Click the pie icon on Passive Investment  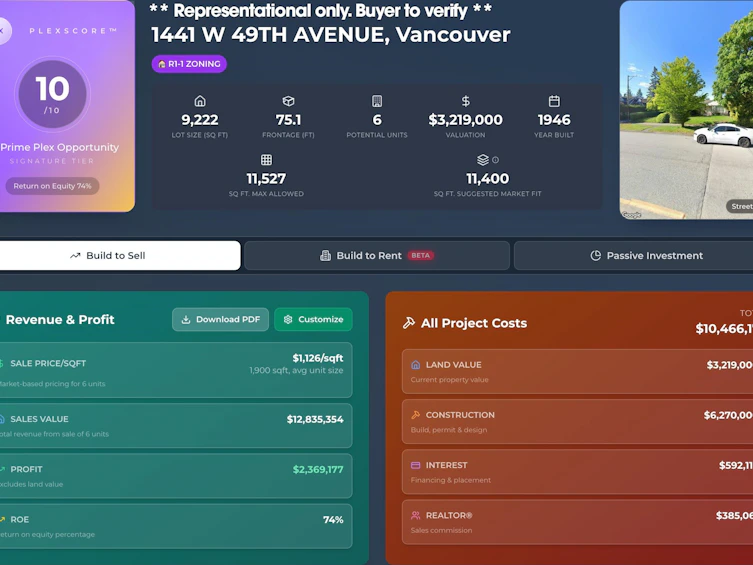(x=595, y=256)
